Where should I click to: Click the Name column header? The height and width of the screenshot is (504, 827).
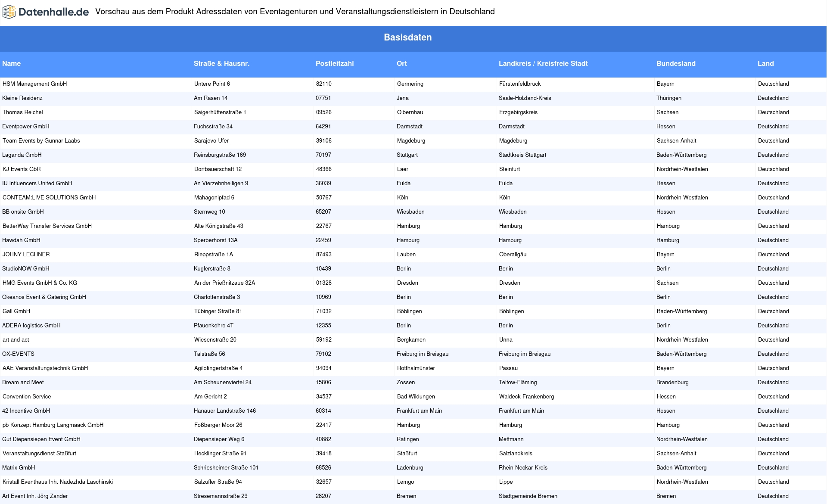(12, 64)
